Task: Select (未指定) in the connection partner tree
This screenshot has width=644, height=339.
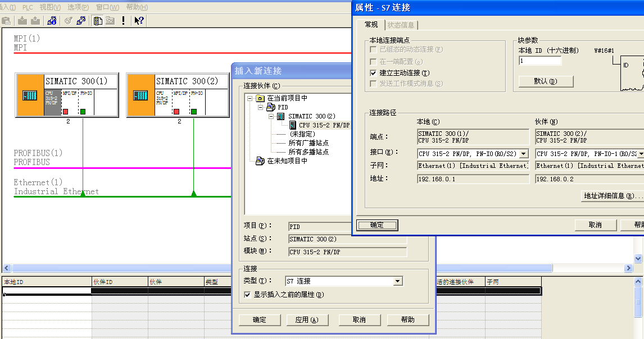Action: [x=303, y=134]
